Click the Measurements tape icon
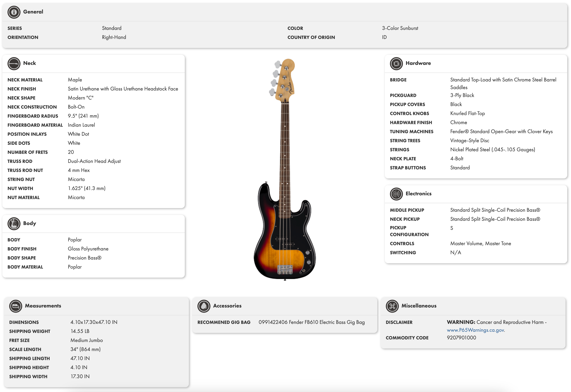 [x=16, y=306]
